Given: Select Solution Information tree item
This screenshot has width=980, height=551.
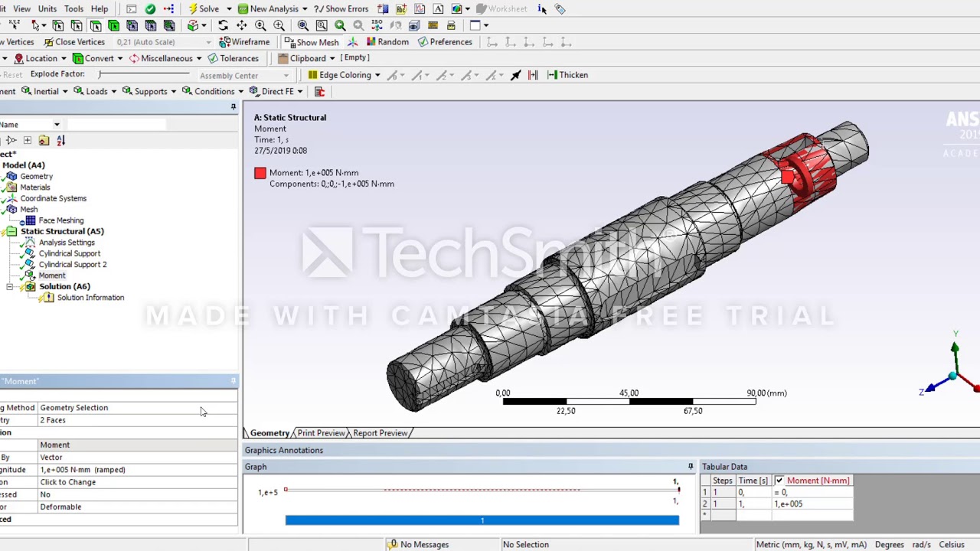Looking at the screenshot, I should [90, 298].
